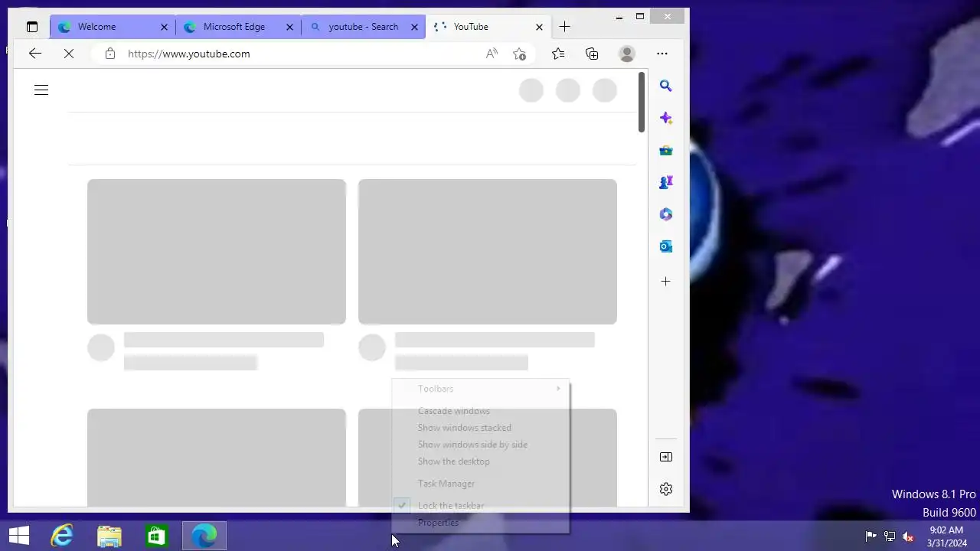Open Settings and more menu
Screen dimensions: 980x551
tap(662, 54)
